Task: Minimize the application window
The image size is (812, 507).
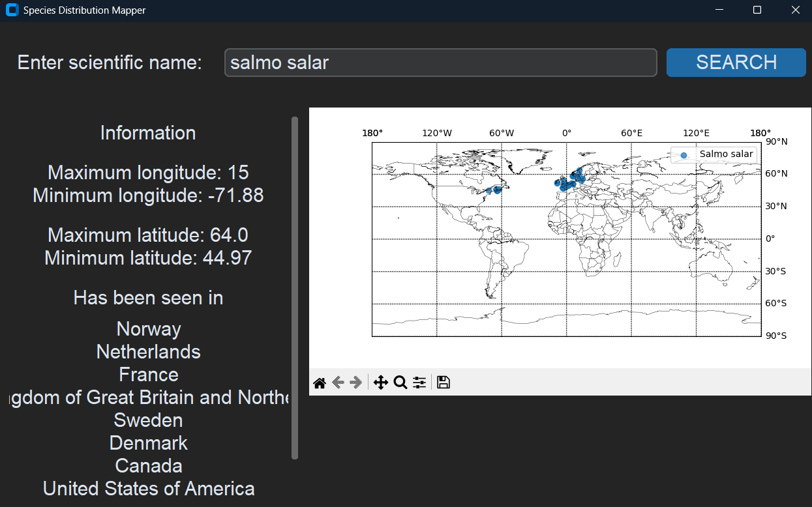Action: coord(719,10)
